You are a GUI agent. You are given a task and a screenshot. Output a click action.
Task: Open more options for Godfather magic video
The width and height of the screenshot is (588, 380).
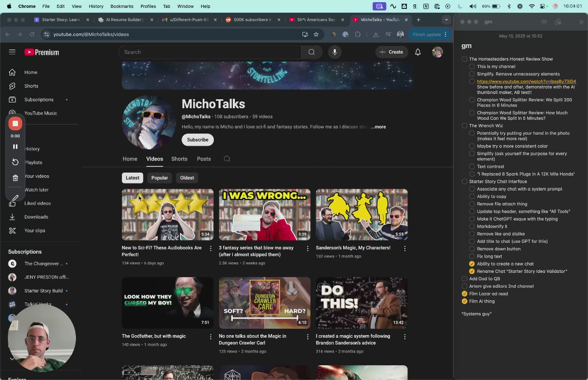pyautogui.click(x=211, y=337)
